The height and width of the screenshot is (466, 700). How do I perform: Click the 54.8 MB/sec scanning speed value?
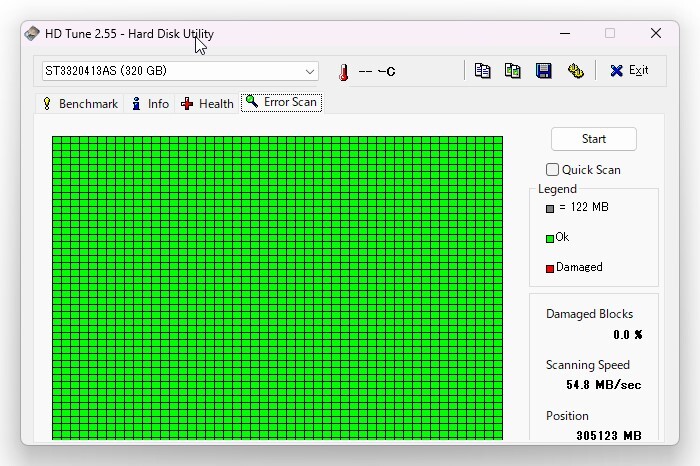coord(604,385)
